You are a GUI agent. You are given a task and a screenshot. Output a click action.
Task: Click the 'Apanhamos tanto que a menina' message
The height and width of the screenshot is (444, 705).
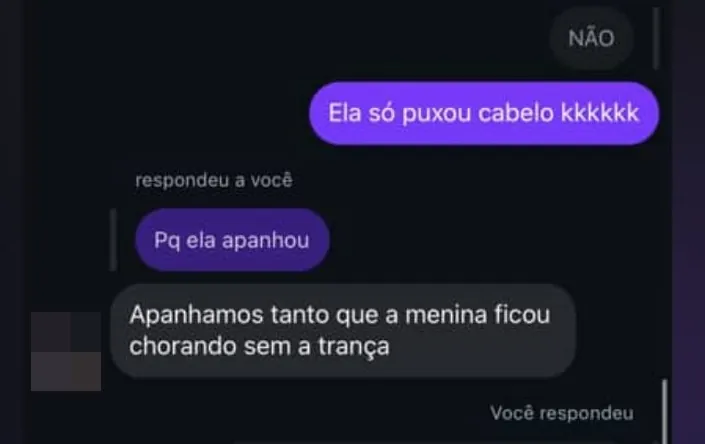343,331
